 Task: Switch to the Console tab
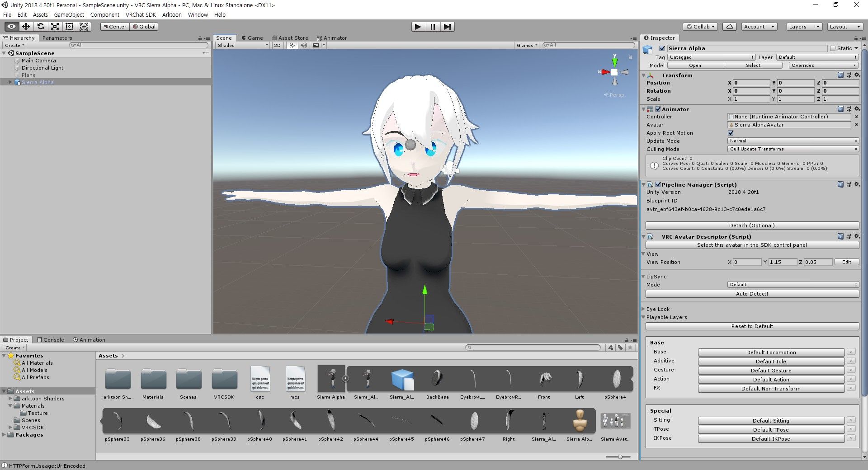tap(51, 340)
